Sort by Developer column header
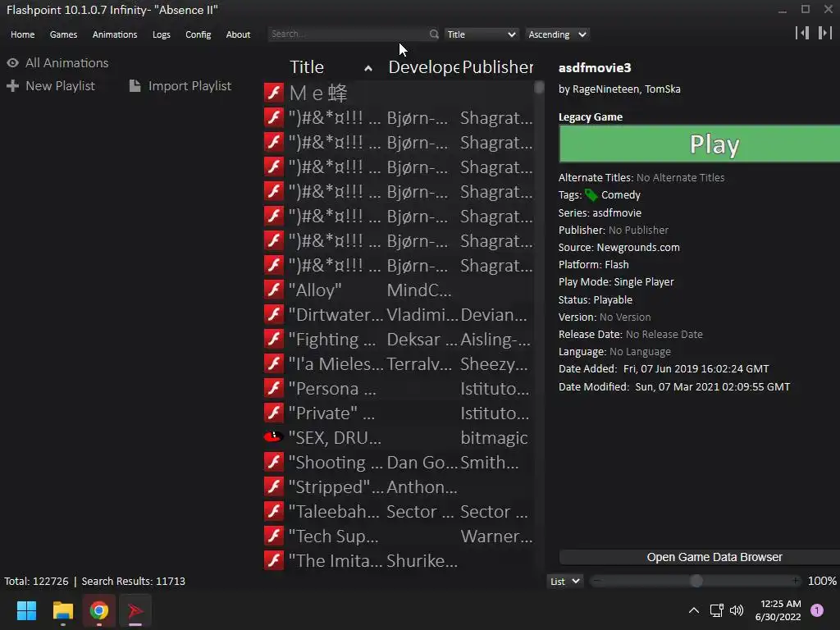The width and height of the screenshot is (840, 630). [423, 67]
